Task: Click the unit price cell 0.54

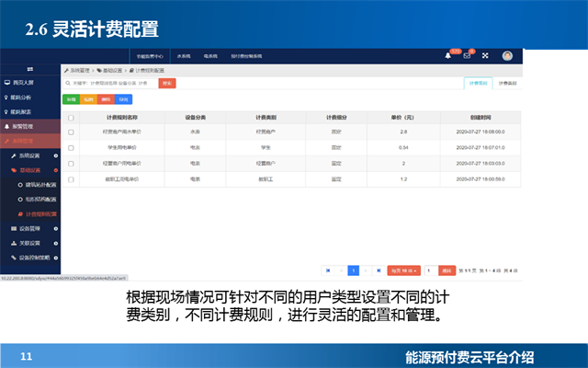Action: (403, 147)
